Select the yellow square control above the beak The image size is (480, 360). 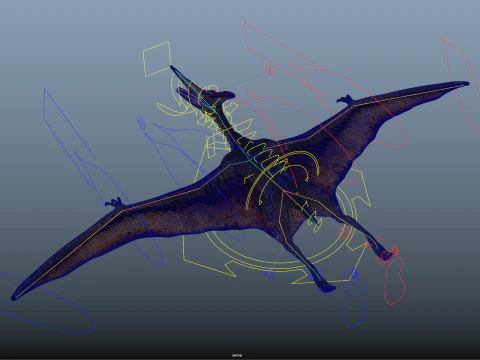click(157, 59)
